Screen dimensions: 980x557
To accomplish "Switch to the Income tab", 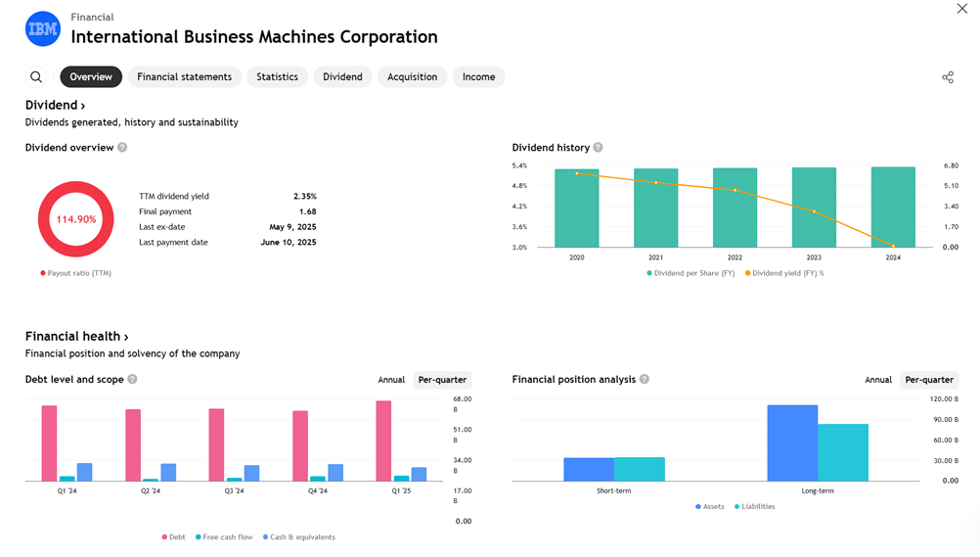I will coord(478,77).
